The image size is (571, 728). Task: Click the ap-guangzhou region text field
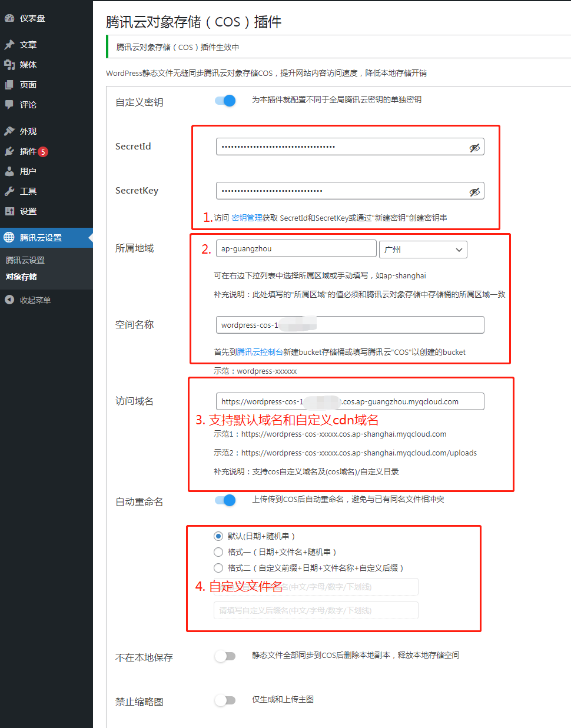pyautogui.click(x=296, y=248)
